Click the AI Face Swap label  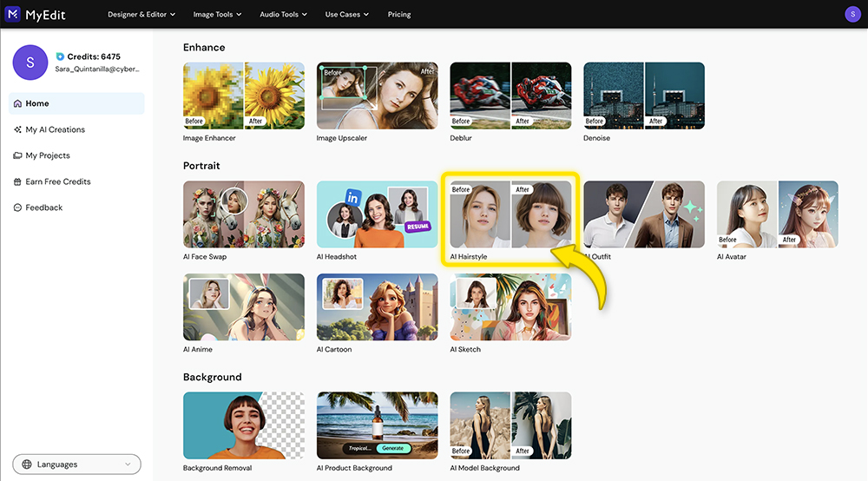tap(205, 257)
